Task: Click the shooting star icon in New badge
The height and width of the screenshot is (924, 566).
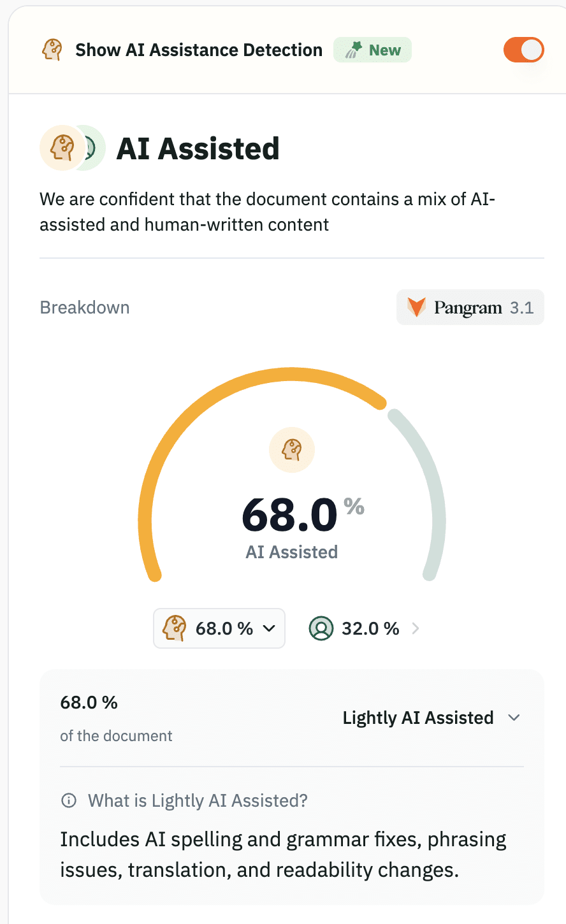Action: click(354, 50)
